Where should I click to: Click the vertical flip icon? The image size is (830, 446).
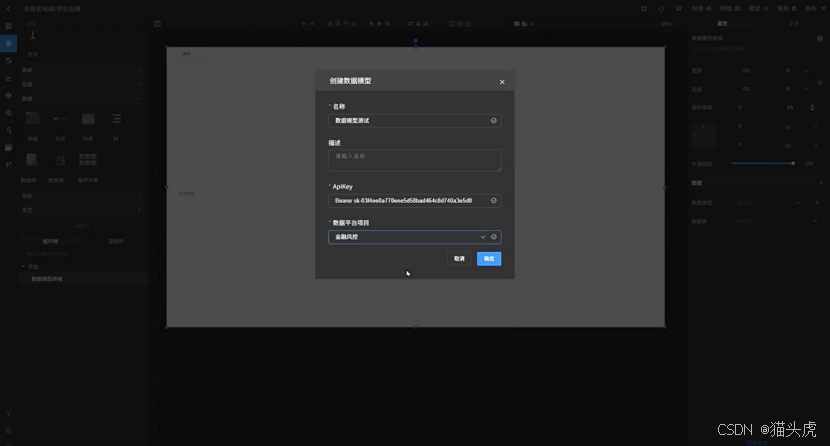812,107
